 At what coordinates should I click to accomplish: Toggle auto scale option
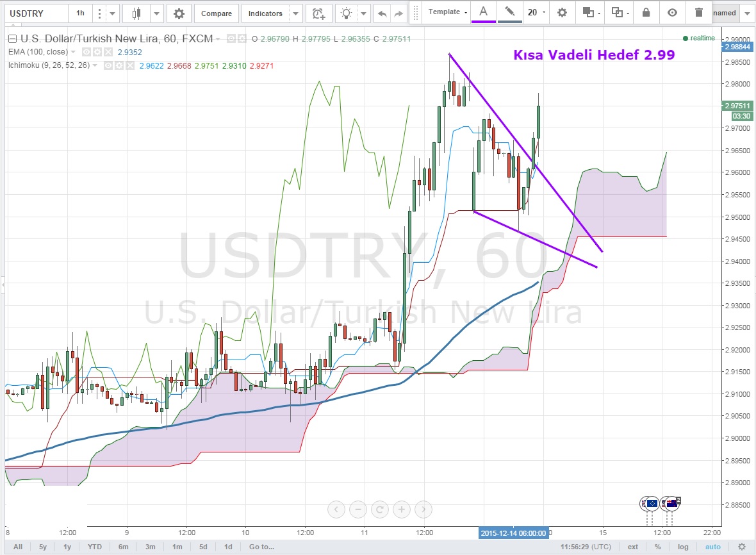coord(712,547)
